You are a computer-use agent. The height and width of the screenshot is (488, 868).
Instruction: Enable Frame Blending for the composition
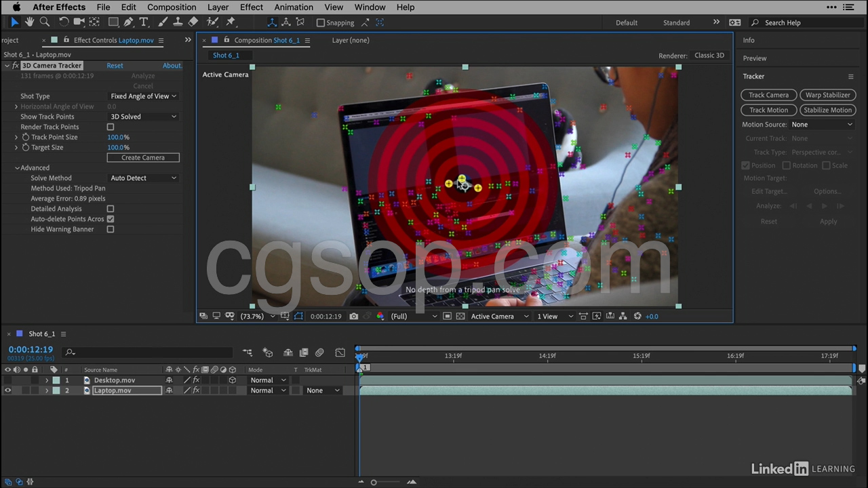click(x=304, y=352)
